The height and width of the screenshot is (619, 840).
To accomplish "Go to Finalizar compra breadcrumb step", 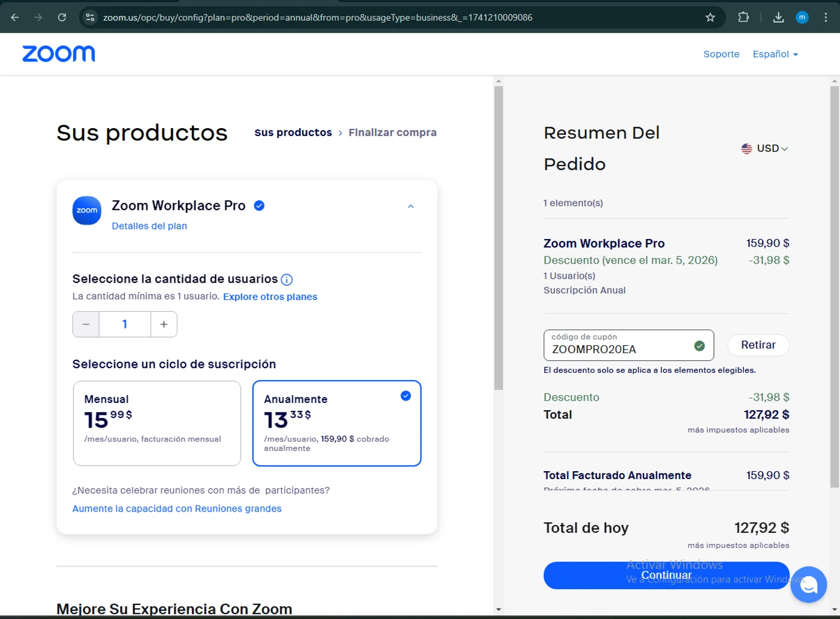I will click(392, 133).
